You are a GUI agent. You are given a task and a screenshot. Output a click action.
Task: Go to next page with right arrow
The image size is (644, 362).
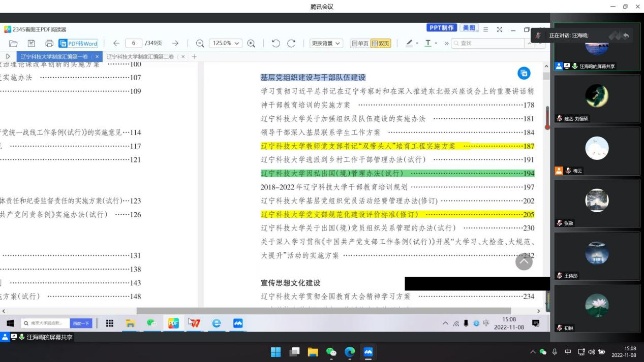click(175, 44)
